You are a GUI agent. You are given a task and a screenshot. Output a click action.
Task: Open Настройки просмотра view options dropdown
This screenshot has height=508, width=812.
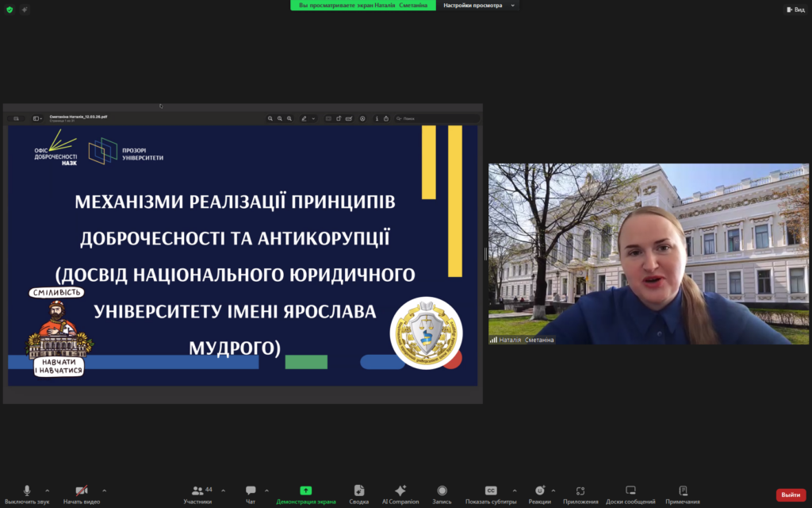(x=478, y=6)
